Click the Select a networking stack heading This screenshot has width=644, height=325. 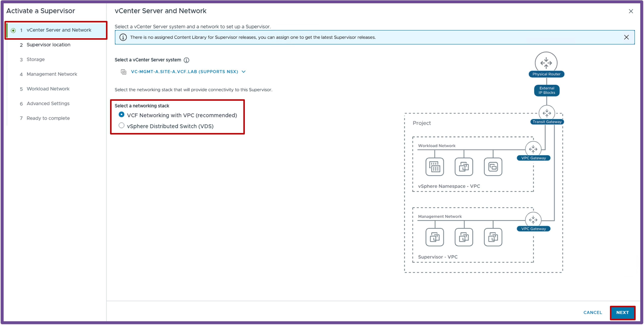pyautogui.click(x=142, y=106)
